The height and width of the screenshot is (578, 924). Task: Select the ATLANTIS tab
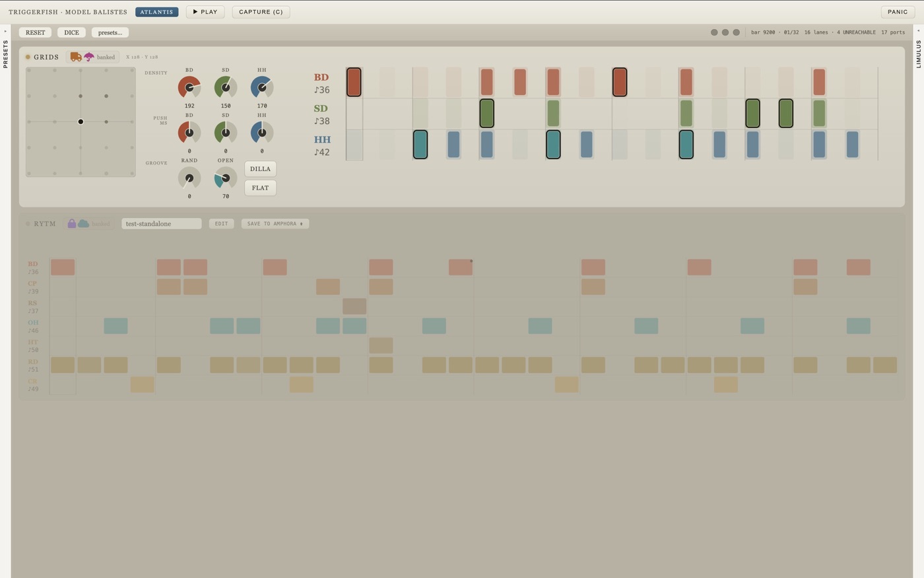coord(156,12)
